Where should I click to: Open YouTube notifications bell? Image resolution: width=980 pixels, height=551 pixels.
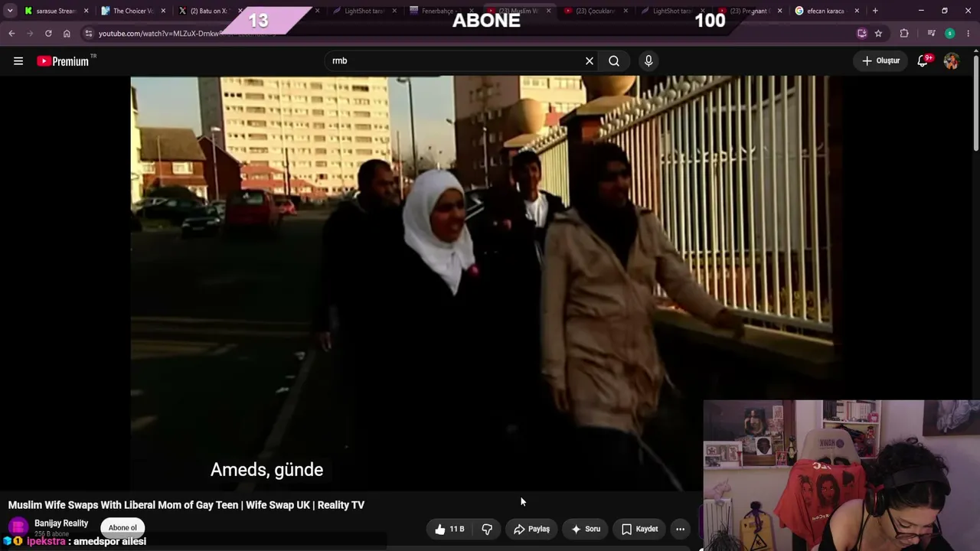pos(923,61)
